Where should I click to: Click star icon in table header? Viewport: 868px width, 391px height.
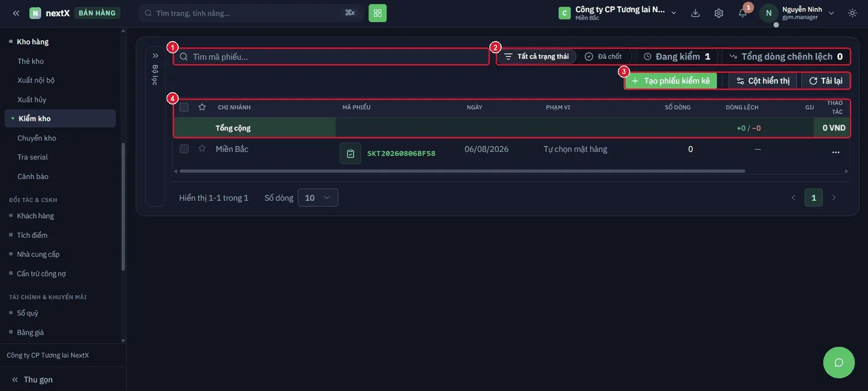(x=202, y=107)
